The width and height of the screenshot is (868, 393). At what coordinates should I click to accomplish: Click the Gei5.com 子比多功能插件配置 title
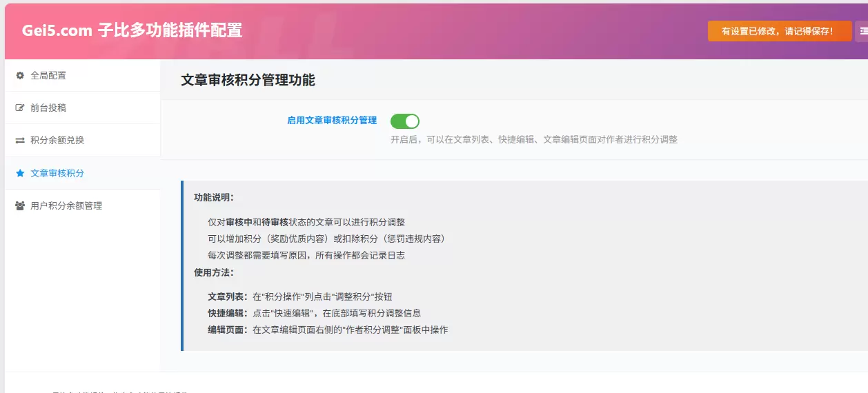[132, 30]
